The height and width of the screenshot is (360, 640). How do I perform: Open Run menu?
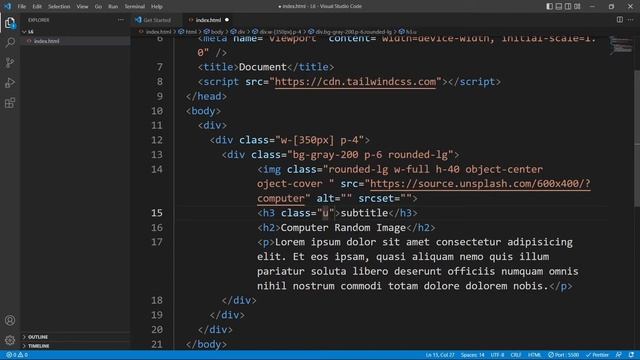[113, 7]
